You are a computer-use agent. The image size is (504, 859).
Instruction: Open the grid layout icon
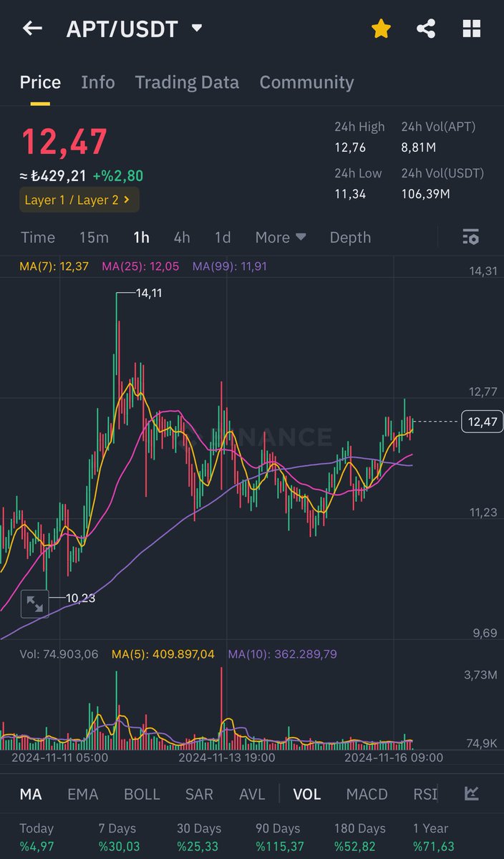(472, 29)
